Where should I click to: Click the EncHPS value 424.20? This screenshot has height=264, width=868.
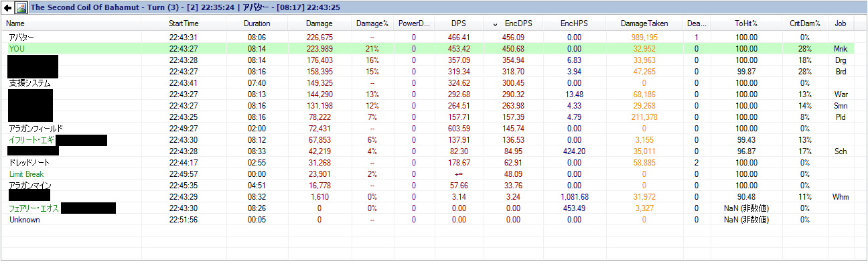pos(574,151)
